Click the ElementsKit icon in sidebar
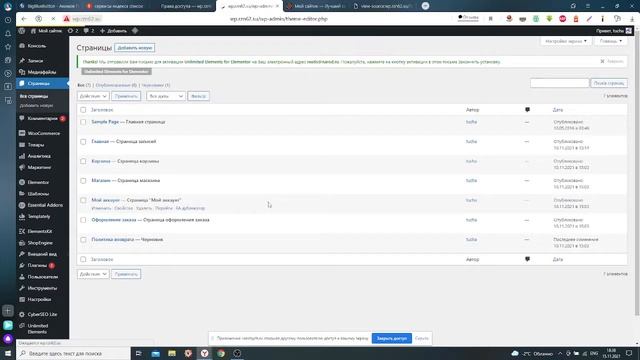This screenshot has width=640, height=360. pyautogui.click(x=22, y=231)
